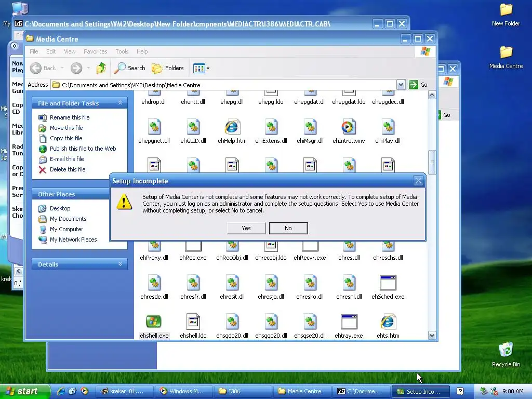Select New Folder desktop icon
The width and height of the screenshot is (532, 399).
coord(506,15)
